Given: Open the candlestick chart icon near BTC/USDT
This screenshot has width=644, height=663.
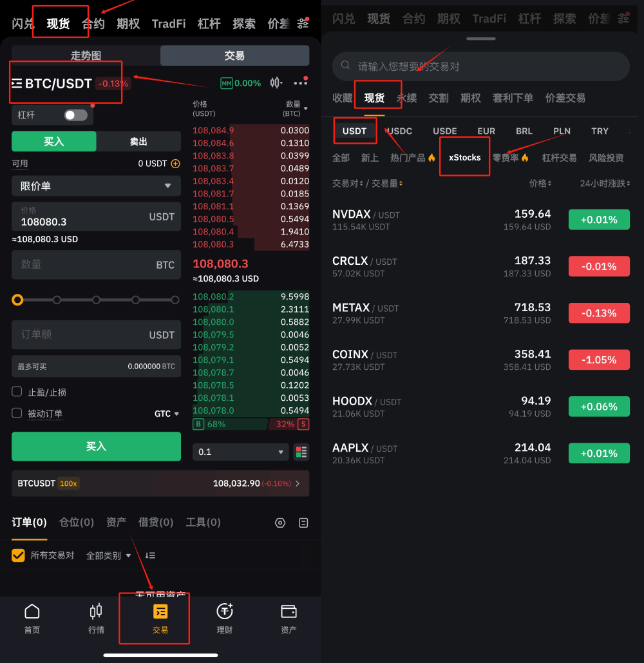Looking at the screenshot, I should point(276,83).
